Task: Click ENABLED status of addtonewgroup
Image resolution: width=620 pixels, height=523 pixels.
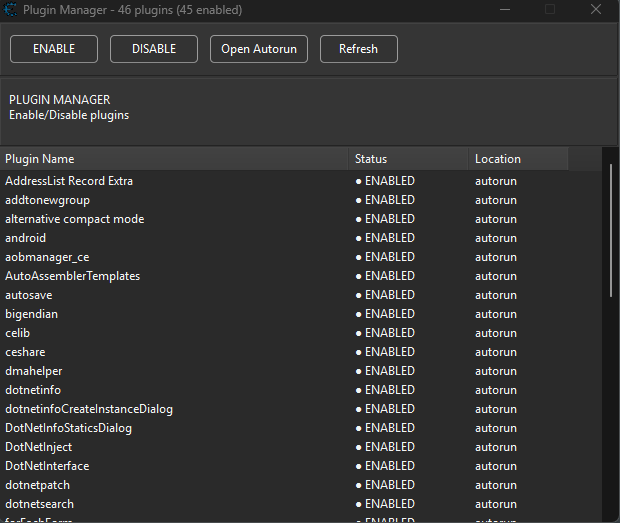Action: [385, 200]
